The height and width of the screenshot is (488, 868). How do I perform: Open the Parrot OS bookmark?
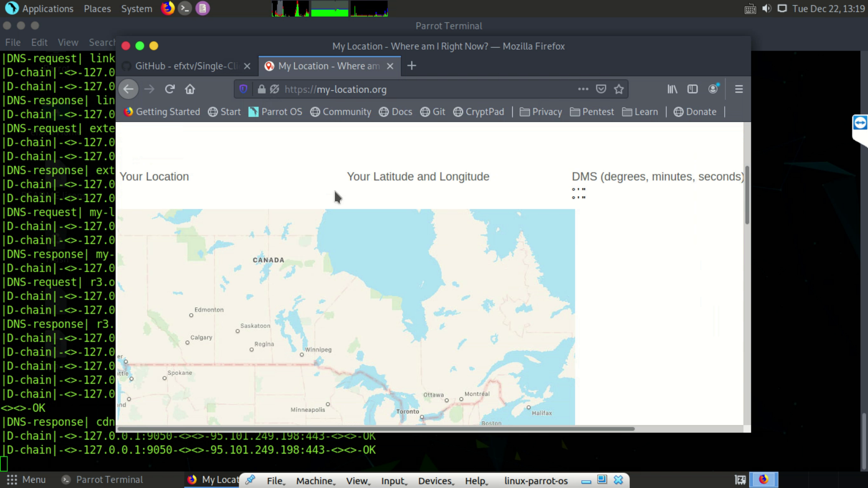click(x=275, y=112)
